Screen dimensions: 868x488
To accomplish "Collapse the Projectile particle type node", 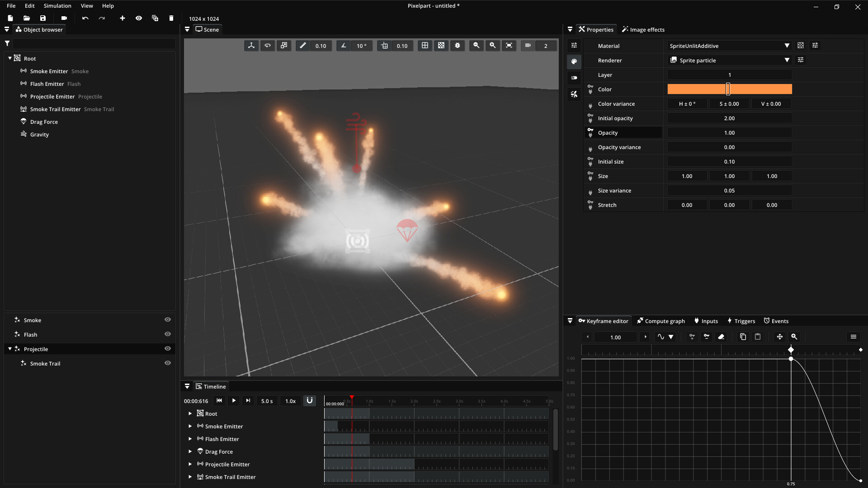I will click(x=10, y=349).
